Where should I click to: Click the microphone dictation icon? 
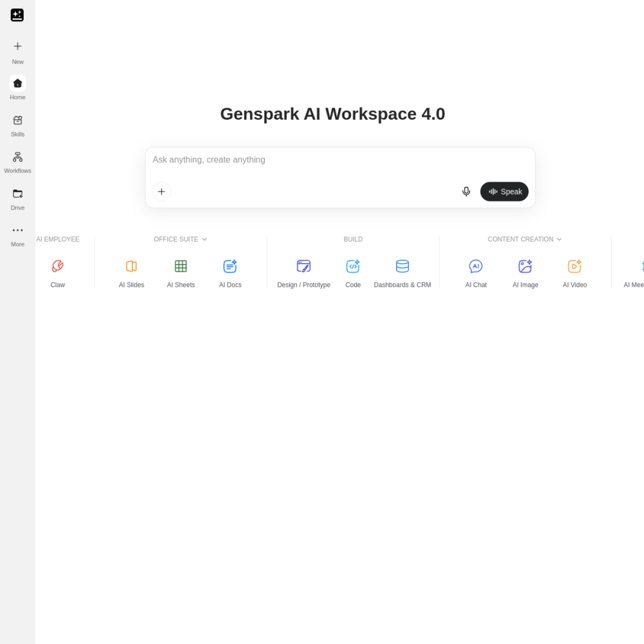pyautogui.click(x=466, y=191)
